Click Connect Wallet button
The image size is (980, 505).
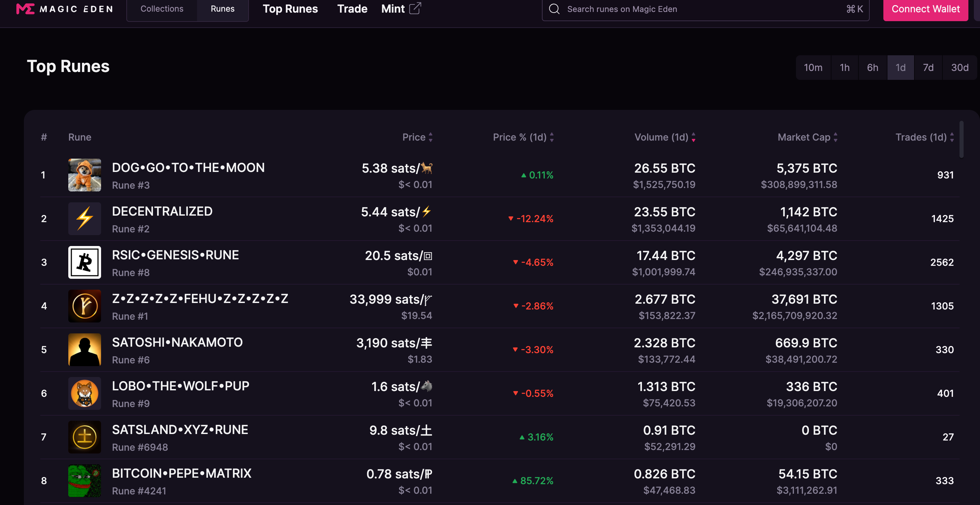point(926,9)
